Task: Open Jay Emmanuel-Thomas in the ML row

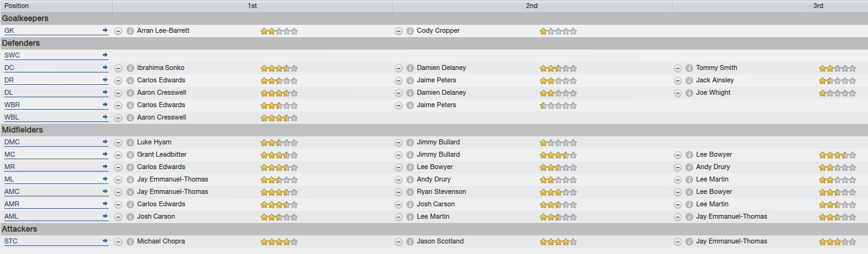Action: [172, 179]
